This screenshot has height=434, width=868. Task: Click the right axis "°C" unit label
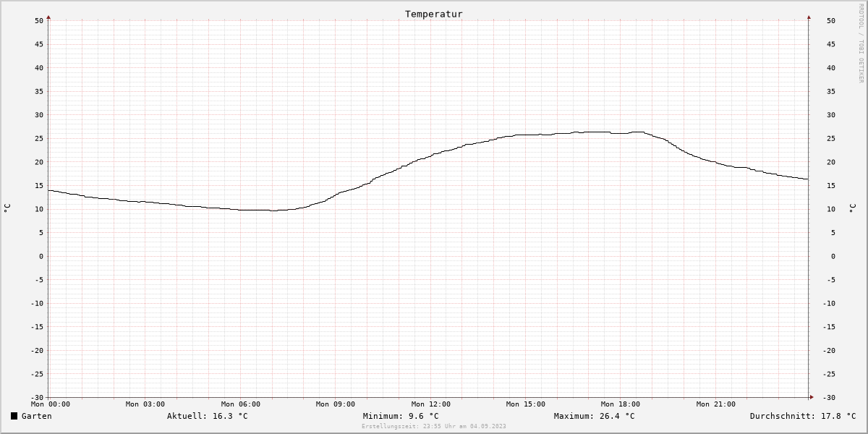851,208
